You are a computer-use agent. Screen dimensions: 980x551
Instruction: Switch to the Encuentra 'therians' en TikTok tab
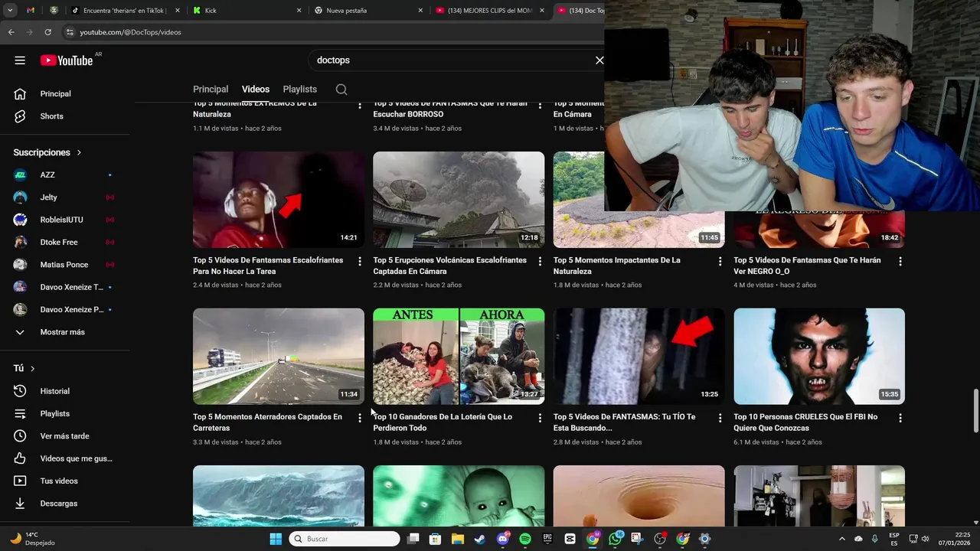[x=125, y=11]
